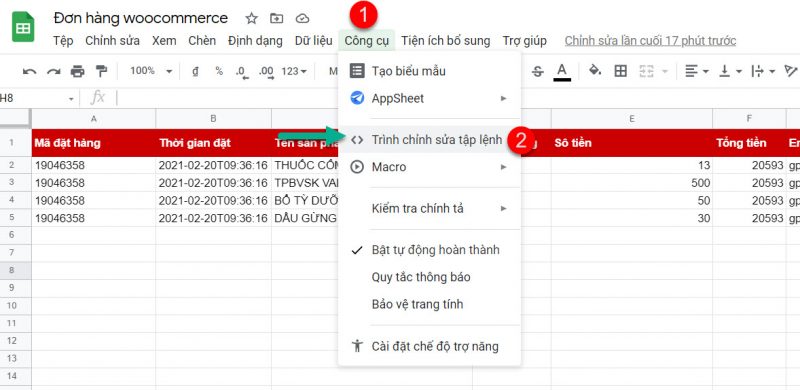The image size is (800, 390).
Task: Close the Công cụ menu
Action: (366, 41)
